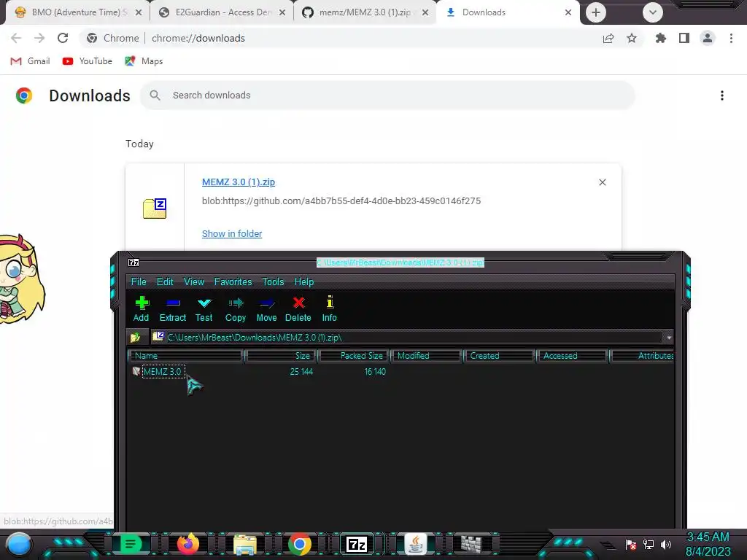Open the Info tool in 7-Zip

[329, 309]
